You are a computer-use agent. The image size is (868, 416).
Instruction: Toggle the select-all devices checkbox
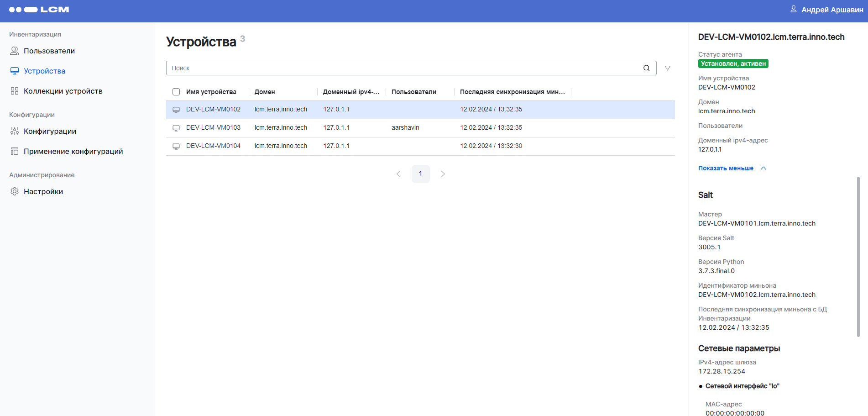coord(176,92)
